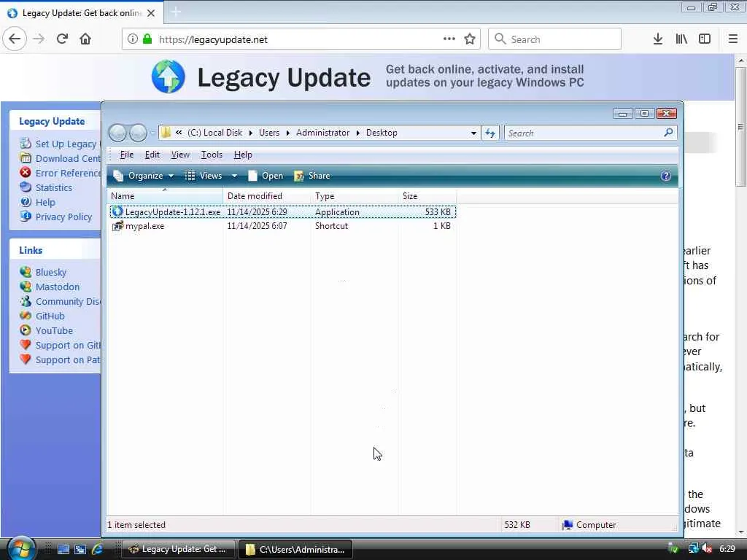
Task: Expand the arrow after Administrator breadcrumb
Action: (x=357, y=133)
